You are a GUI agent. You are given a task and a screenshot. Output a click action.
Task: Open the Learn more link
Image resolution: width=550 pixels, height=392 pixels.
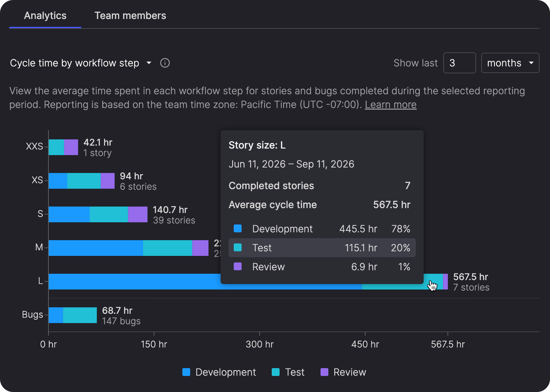click(391, 105)
